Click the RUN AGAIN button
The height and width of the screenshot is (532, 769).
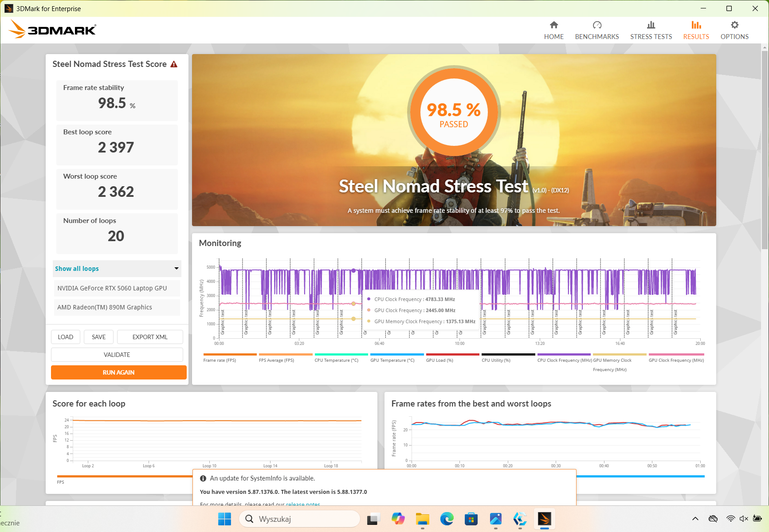[x=118, y=372]
